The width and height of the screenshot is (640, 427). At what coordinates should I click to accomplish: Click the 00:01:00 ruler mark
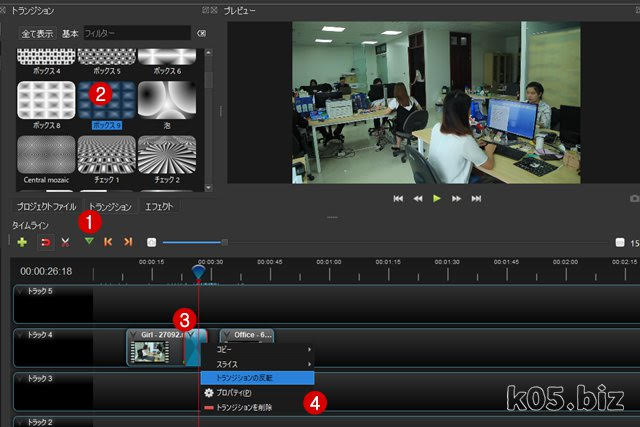(x=329, y=262)
